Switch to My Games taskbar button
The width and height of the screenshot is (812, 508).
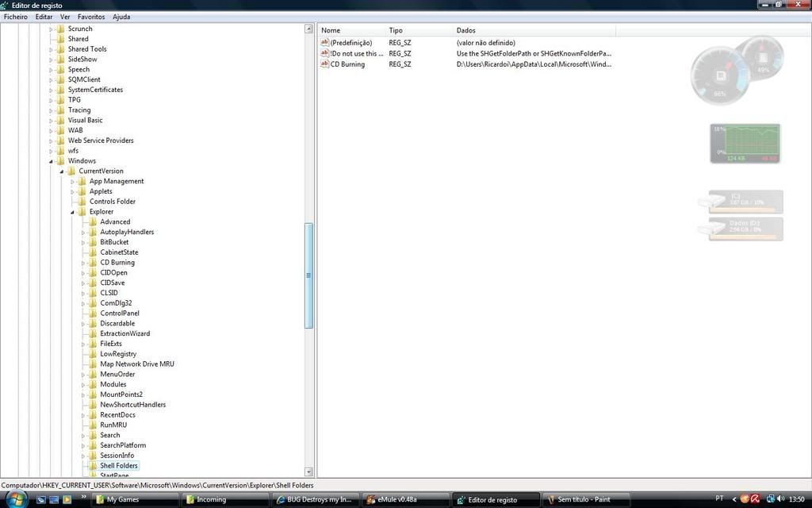pos(135,500)
